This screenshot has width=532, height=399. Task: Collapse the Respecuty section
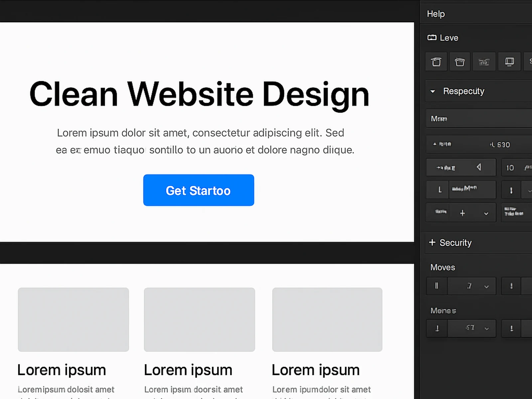(433, 91)
